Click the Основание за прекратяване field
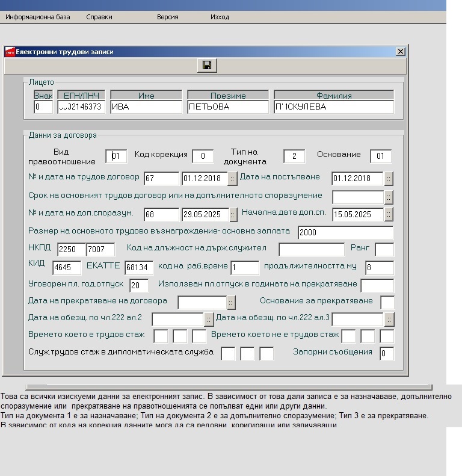The image size is (462, 476). [387, 303]
